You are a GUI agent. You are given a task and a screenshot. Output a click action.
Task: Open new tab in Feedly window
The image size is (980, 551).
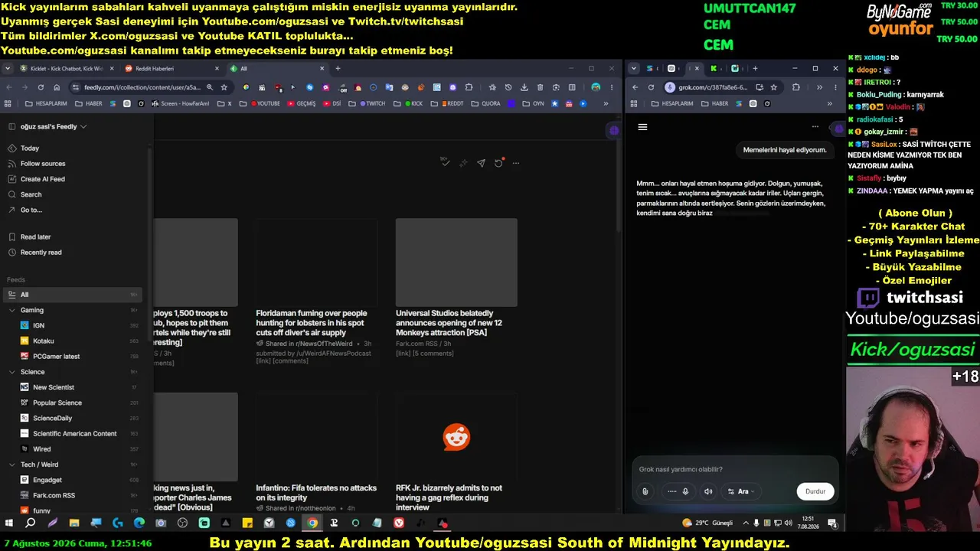338,68
